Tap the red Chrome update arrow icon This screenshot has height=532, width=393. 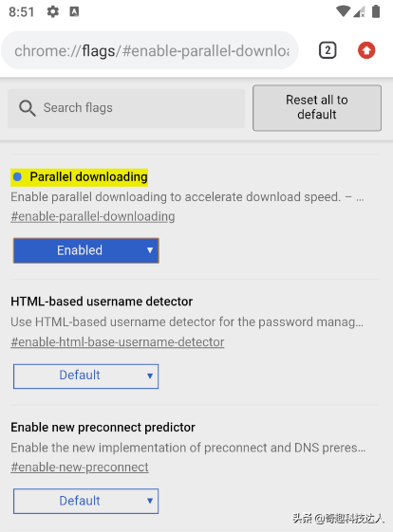pos(366,50)
